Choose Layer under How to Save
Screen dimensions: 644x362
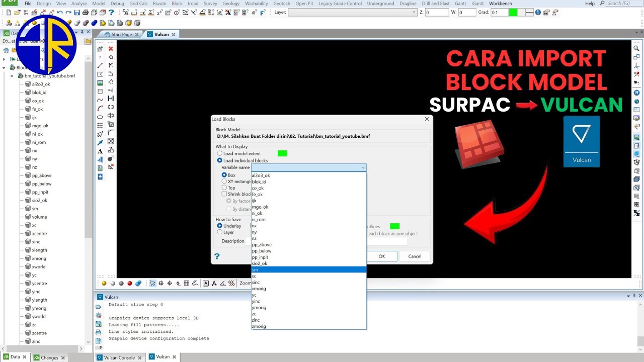coord(219,232)
